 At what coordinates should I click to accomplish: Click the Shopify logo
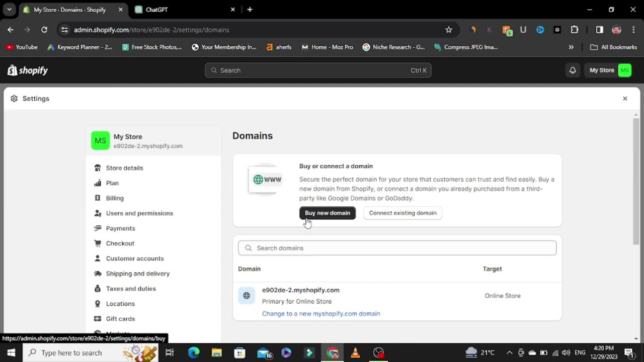27,70
